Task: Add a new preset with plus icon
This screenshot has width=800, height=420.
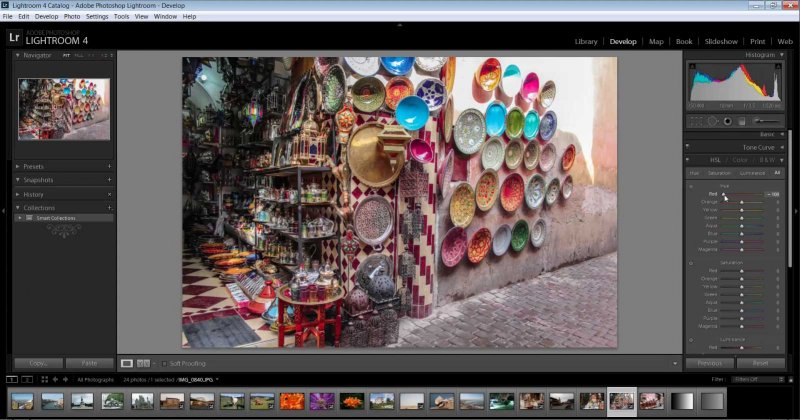Action: (x=109, y=166)
